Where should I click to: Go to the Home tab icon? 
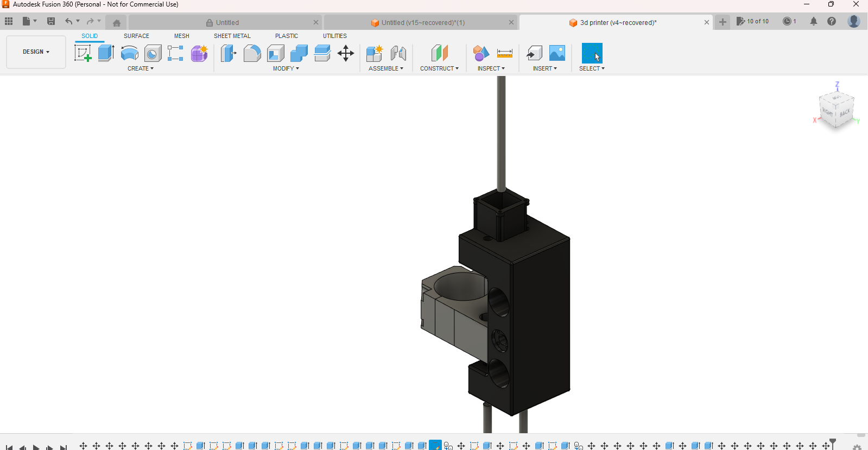click(117, 23)
